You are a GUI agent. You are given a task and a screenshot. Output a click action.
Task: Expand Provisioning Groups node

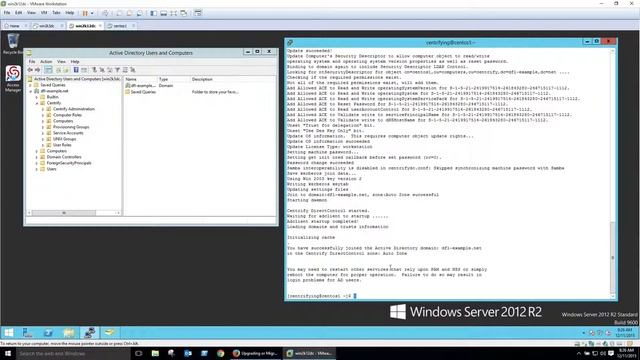pos(43,127)
